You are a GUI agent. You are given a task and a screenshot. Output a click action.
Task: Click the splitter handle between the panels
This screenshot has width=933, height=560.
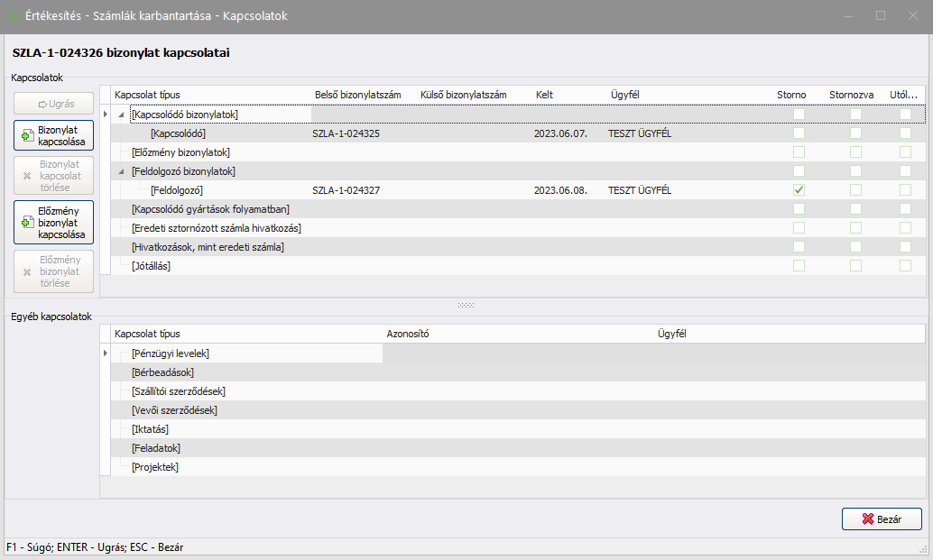pos(466,306)
